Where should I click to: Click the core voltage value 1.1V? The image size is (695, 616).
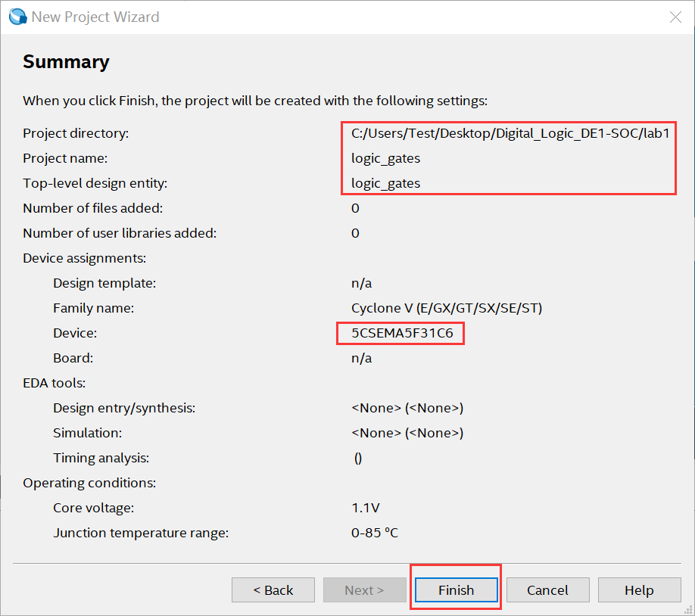365,508
